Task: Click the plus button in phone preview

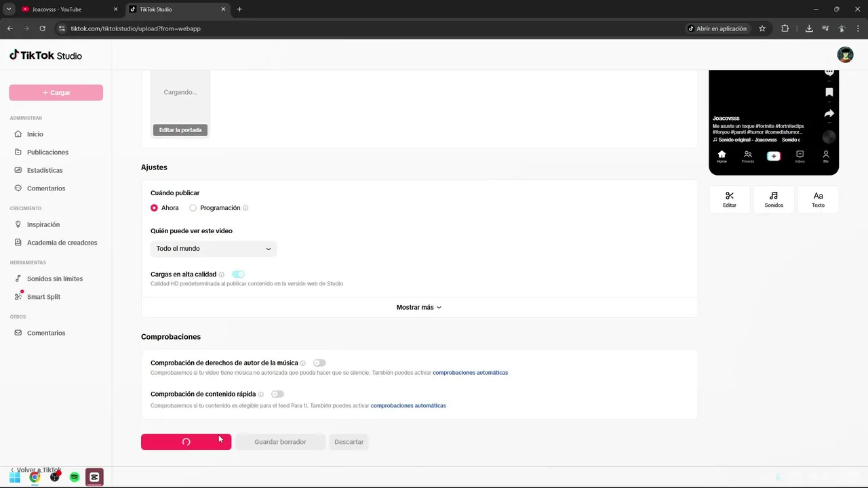Action: pyautogui.click(x=774, y=156)
